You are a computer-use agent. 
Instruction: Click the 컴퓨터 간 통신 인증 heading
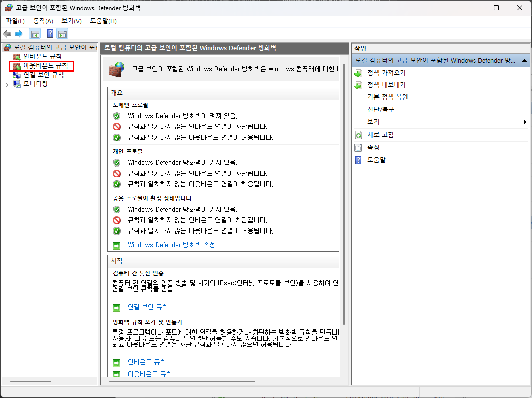coord(138,273)
